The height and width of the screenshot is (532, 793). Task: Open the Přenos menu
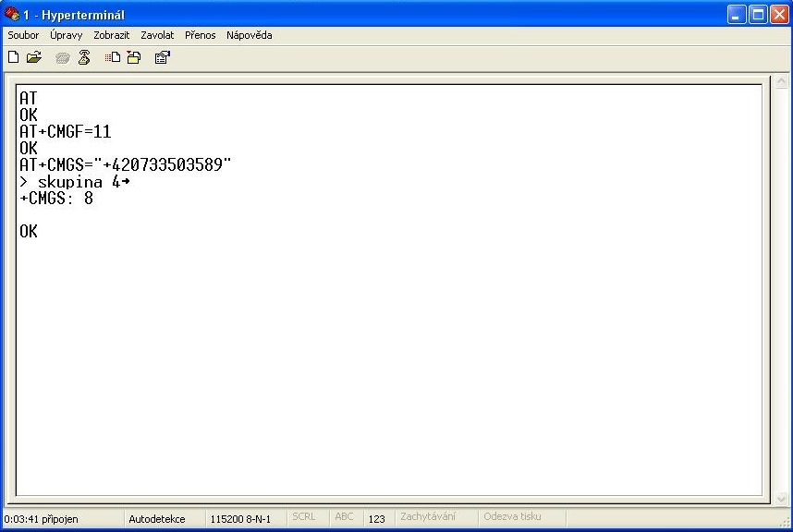coord(201,35)
